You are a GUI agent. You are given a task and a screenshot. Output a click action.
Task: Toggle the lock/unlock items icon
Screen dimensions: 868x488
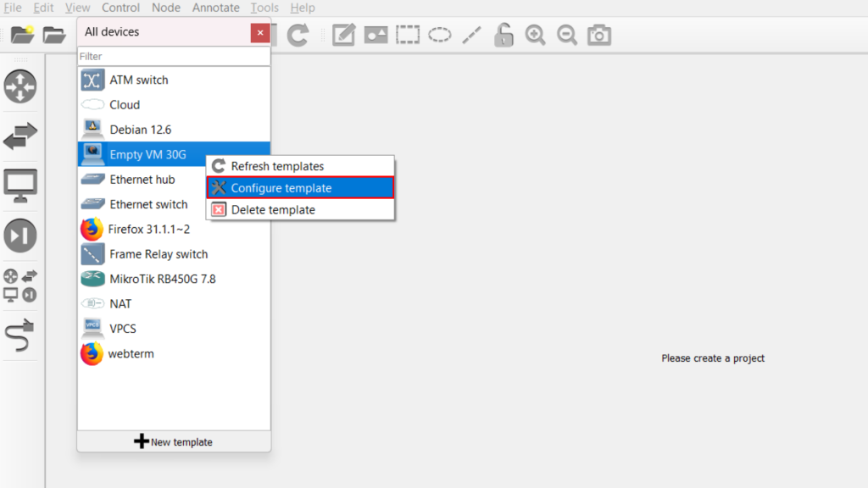(x=504, y=35)
